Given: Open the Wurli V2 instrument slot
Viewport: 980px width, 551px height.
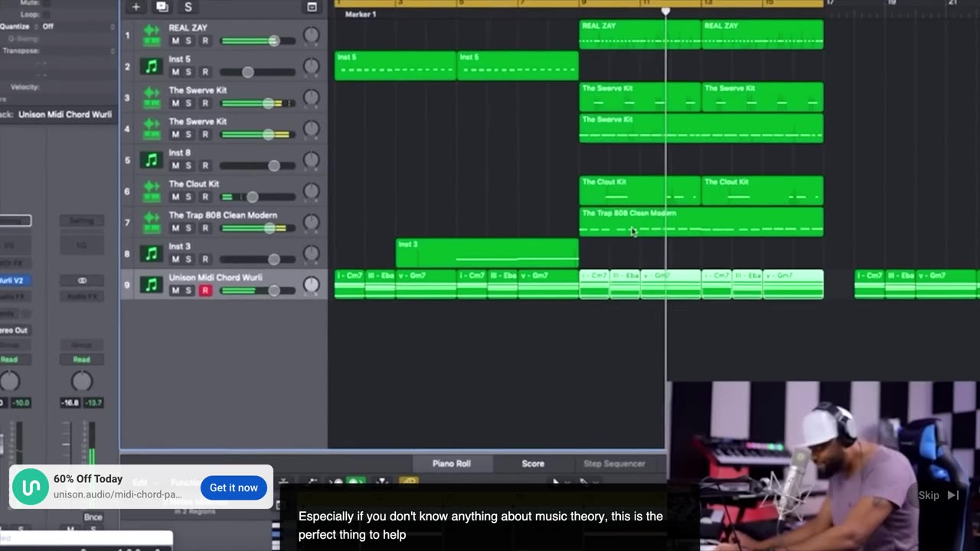Looking at the screenshot, I should pos(15,281).
